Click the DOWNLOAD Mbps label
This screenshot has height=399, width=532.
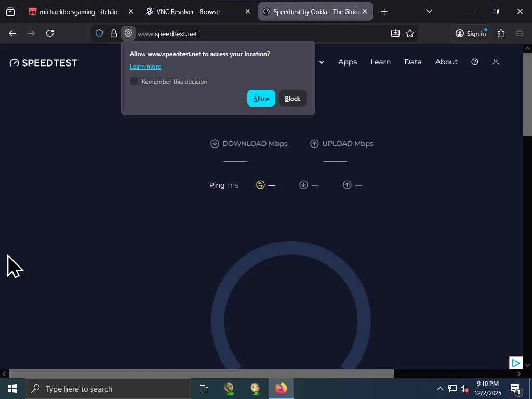(x=255, y=144)
